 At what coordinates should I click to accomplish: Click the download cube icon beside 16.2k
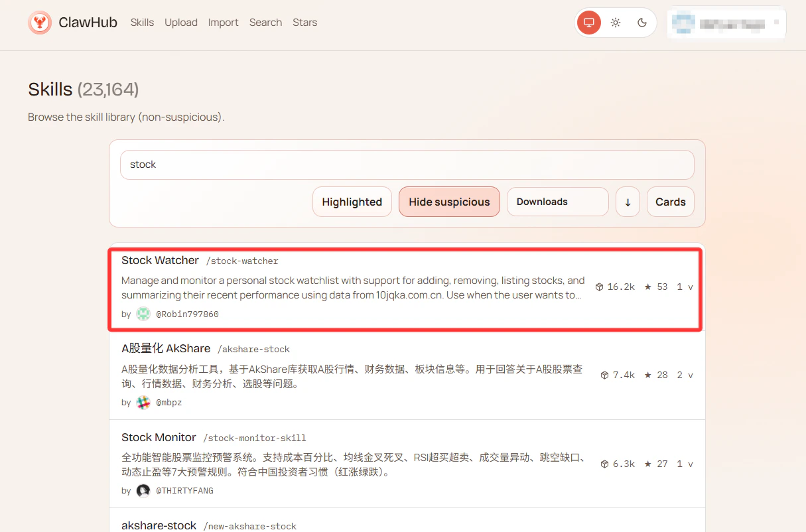[x=599, y=287]
